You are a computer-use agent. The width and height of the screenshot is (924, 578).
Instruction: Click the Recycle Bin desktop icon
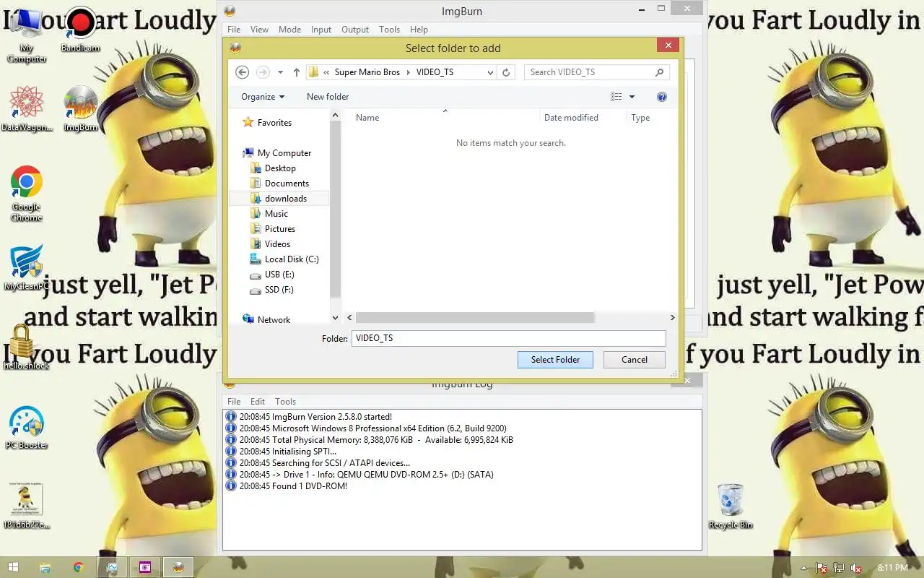coord(731,506)
